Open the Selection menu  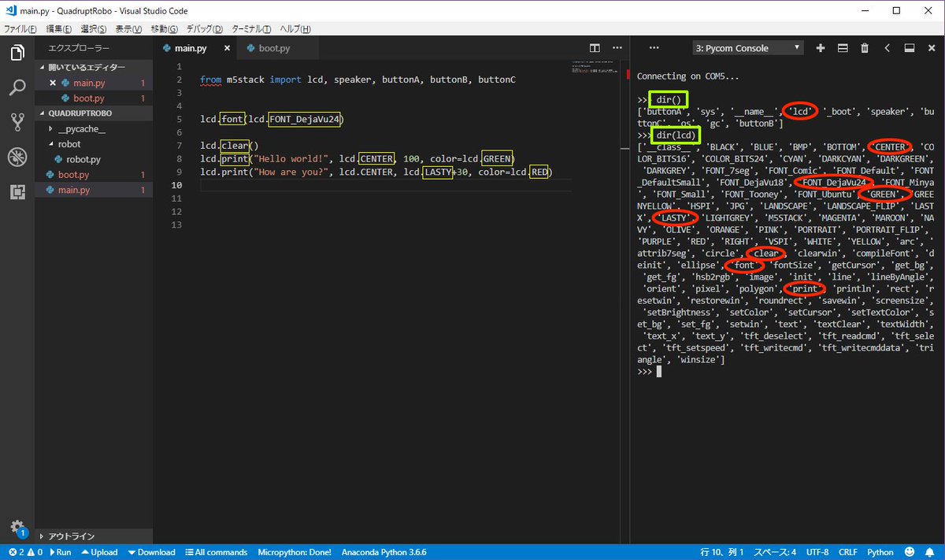tap(94, 29)
